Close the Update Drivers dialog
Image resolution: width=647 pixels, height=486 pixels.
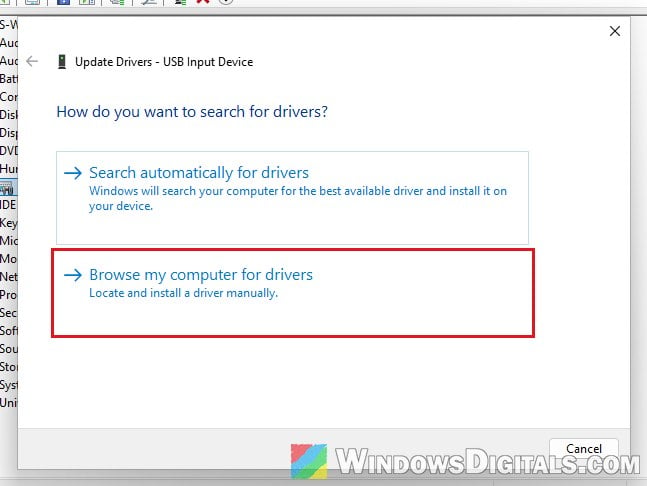pyautogui.click(x=614, y=31)
